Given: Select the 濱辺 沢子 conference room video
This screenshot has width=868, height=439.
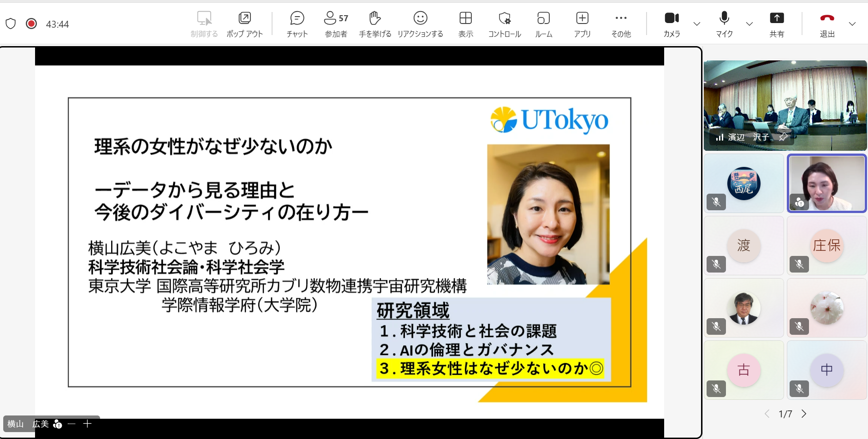Looking at the screenshot, I should 785,105.
